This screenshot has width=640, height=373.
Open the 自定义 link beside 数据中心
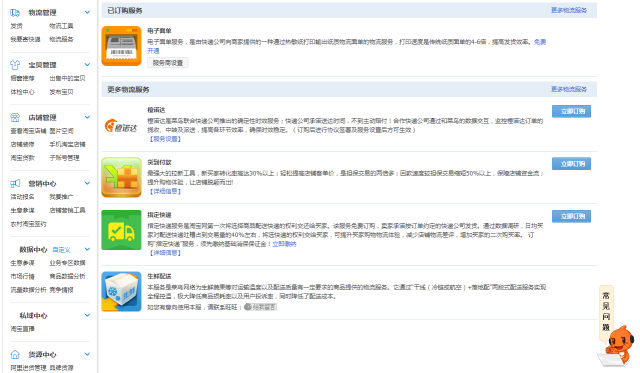[62, 250]
